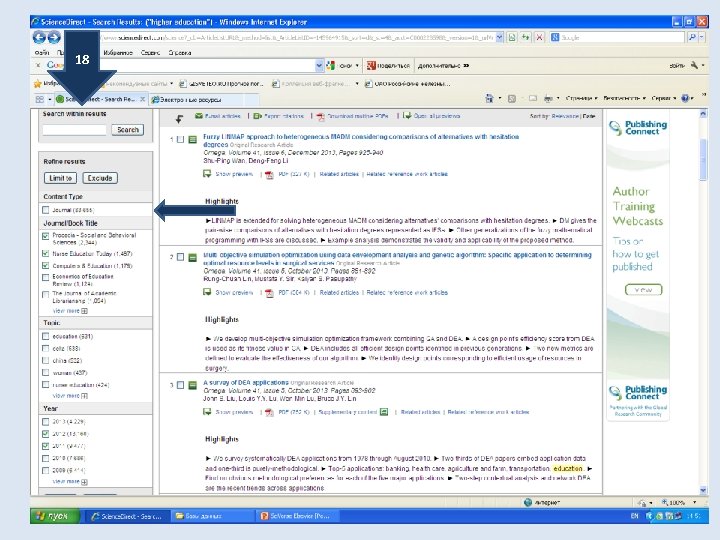Viewport: 720px width, 540px height.
Task: Check Journal of Academic Librarianship checkbox
Action: pyautogui.click(x=45, y=294)
